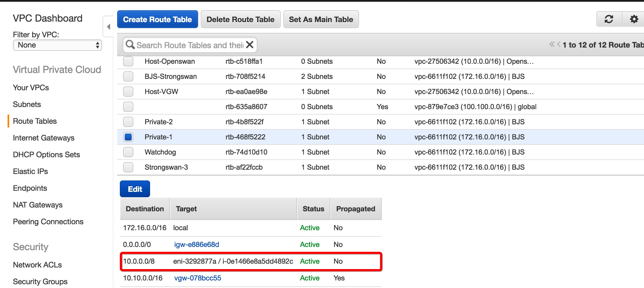
Task: Open the igw-e886e68d target link
Action: pos(196,245)
